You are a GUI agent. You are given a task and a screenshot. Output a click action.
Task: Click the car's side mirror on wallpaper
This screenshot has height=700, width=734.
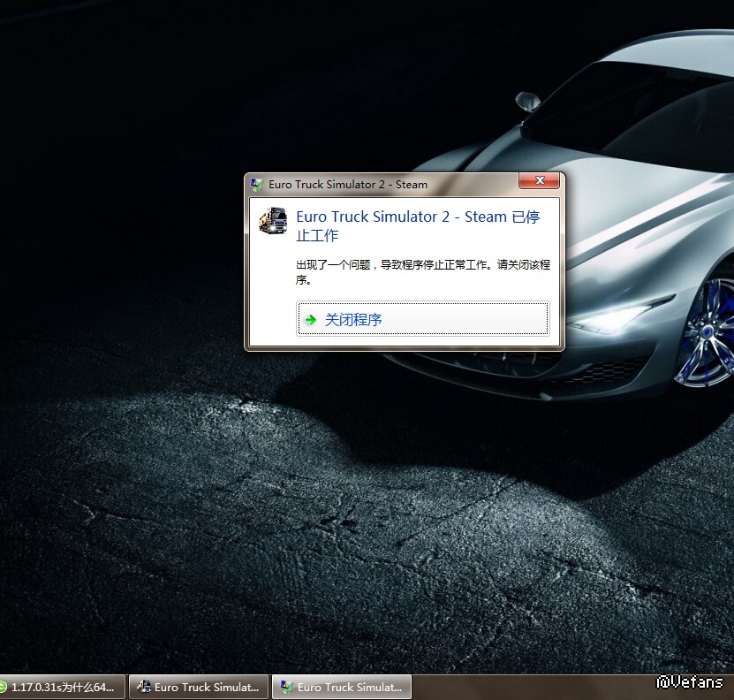click(x=527, y=100)
